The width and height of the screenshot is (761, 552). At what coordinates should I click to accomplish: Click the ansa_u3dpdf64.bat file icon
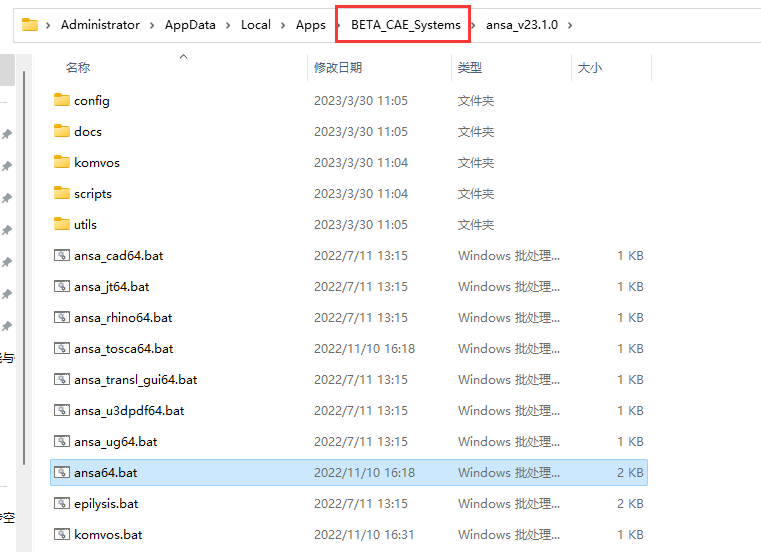pyautogui.click(x=62, y=410)
